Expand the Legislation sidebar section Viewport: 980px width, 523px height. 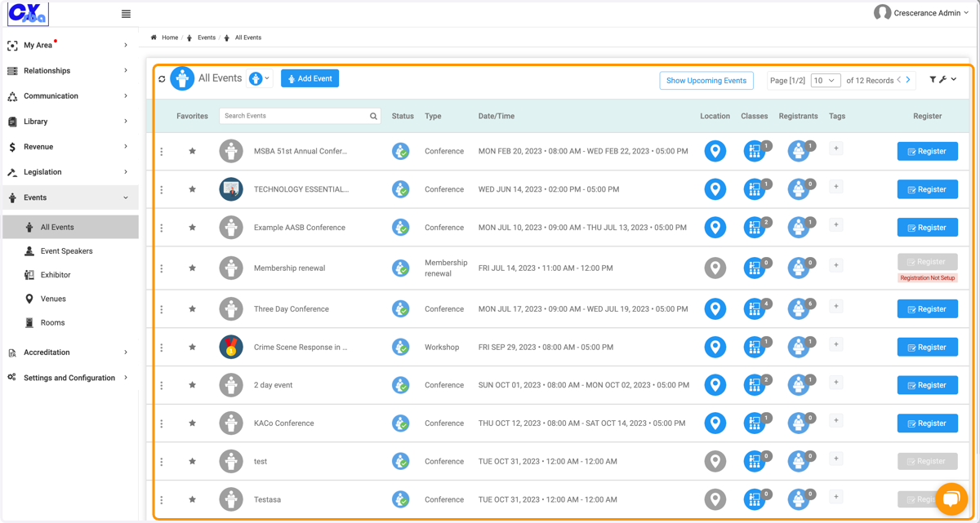[x=69, y=172]
